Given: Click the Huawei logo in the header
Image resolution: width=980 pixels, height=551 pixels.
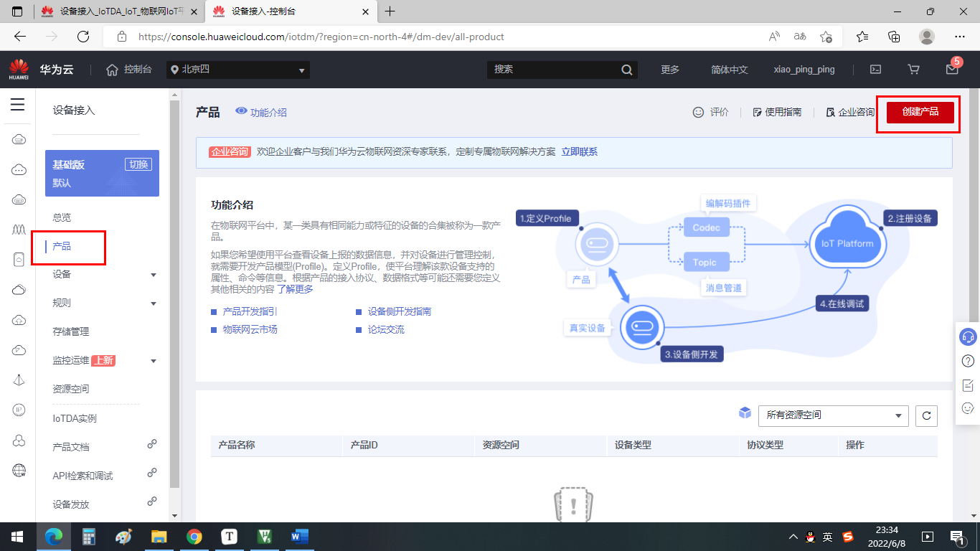Looking at the screenshot, I should pos(19,70).
